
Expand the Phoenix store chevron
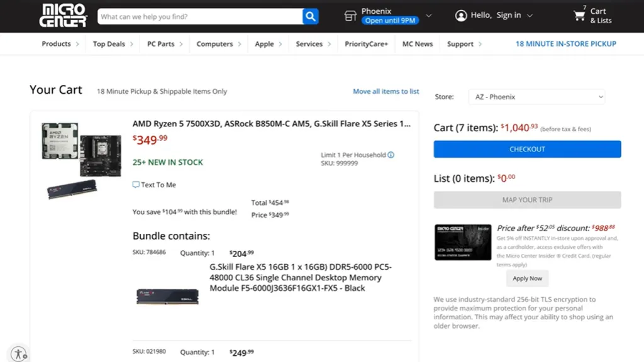coord(428,16)
